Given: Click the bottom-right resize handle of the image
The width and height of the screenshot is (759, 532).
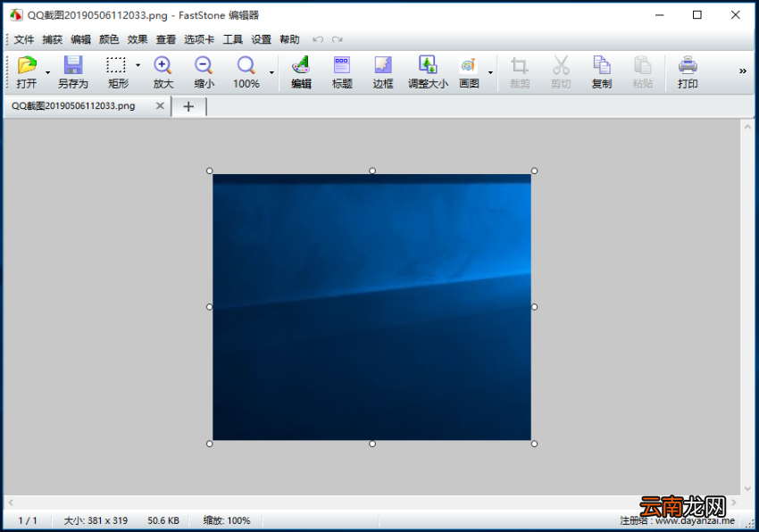Looking at the screenshot, I should (x=534, y=444).
